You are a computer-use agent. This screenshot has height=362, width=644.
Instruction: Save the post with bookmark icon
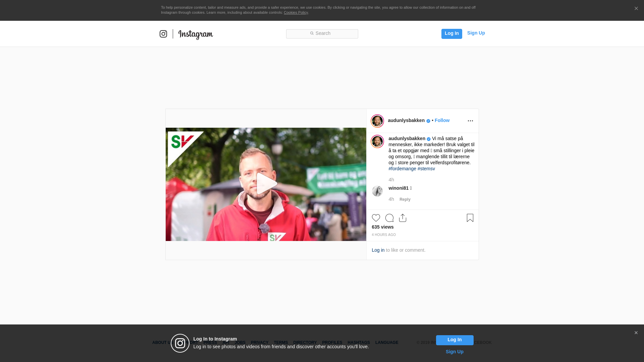coord(470,218)
